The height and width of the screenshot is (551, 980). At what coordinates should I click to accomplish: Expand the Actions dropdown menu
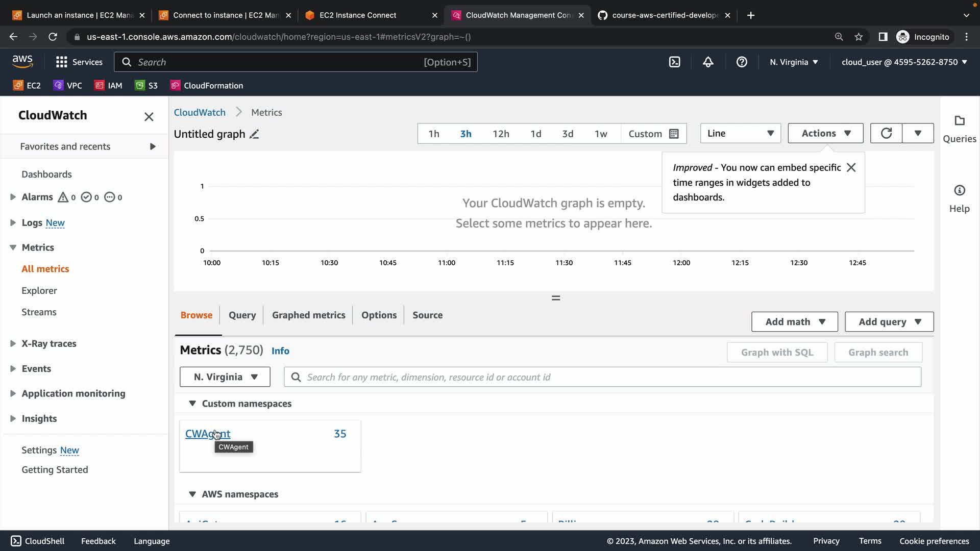(825, 133)
